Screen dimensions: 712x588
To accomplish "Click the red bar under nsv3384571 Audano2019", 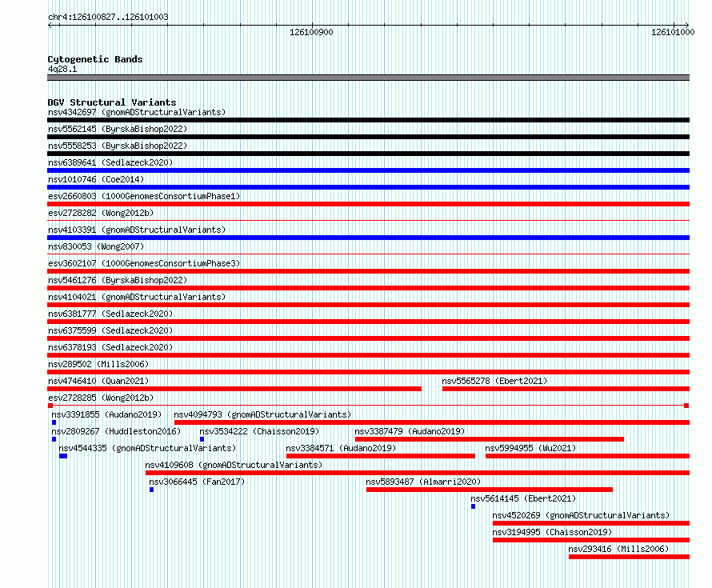I will pos(381,456).
